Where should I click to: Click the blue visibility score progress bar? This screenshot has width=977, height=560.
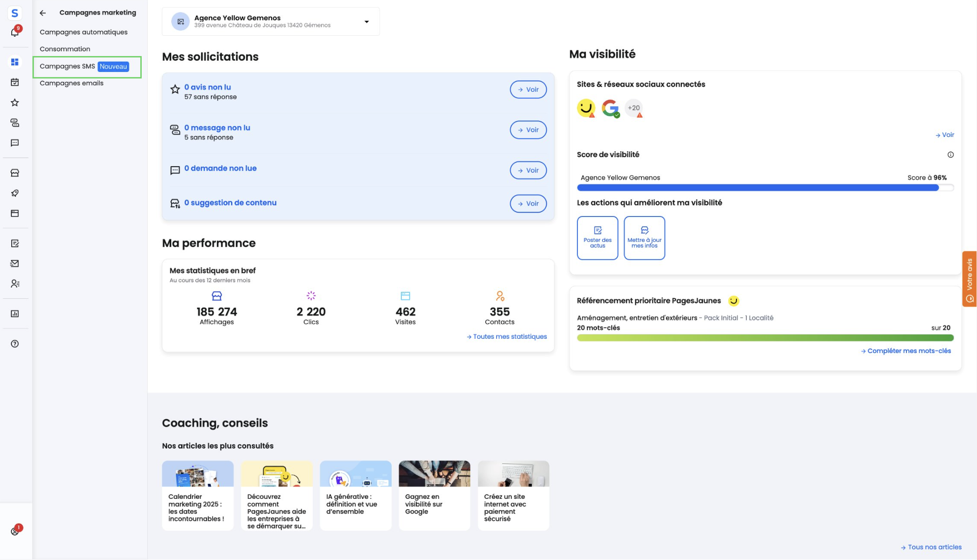tap(765, 188)
